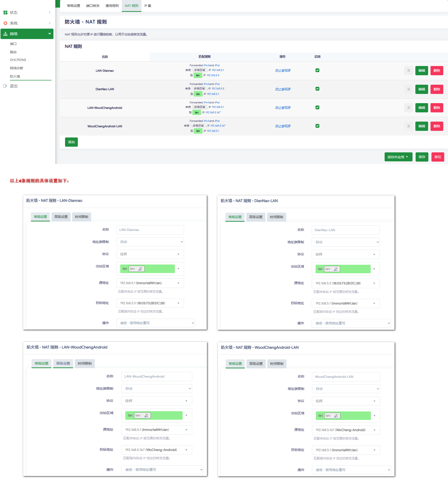Viewport: 448px width, 494px height.
Task: Click drag handle icon for DianNao-LAN rule
Action: pyautogui.click(x=408, y=89)
